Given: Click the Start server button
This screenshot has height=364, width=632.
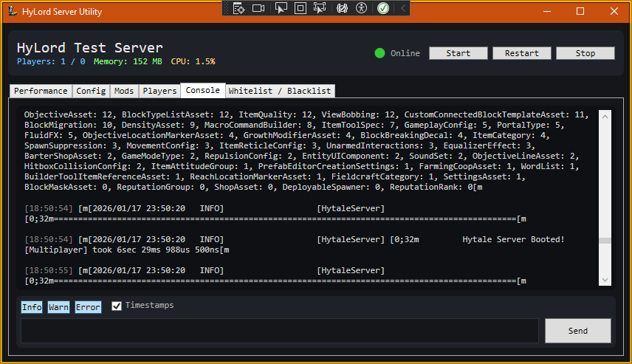Looking at the screenshot, I should click(x=458, y=53).
